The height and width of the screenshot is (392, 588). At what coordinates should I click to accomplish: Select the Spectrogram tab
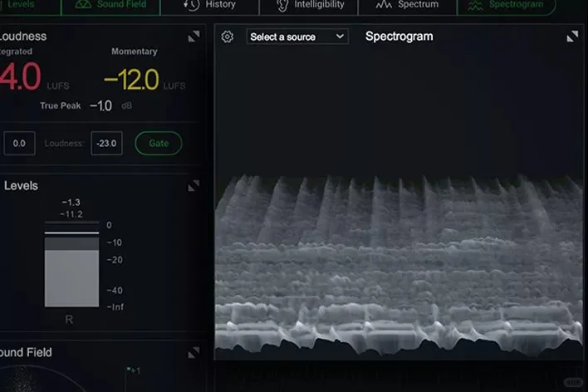(x=507, y=5)
